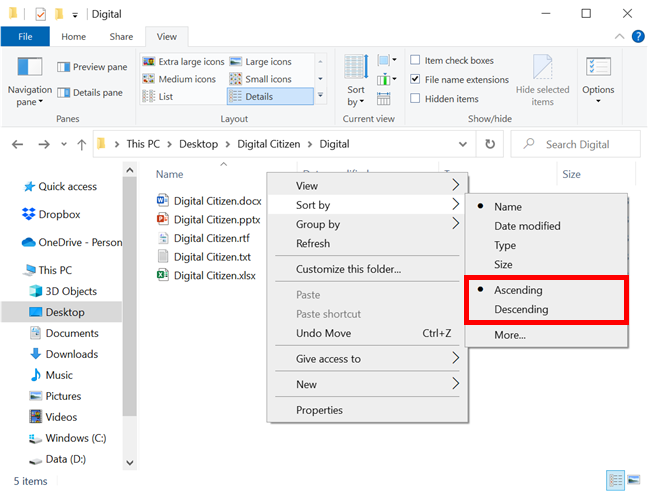Click New folder quick access toolbar icon

point(59,14)
